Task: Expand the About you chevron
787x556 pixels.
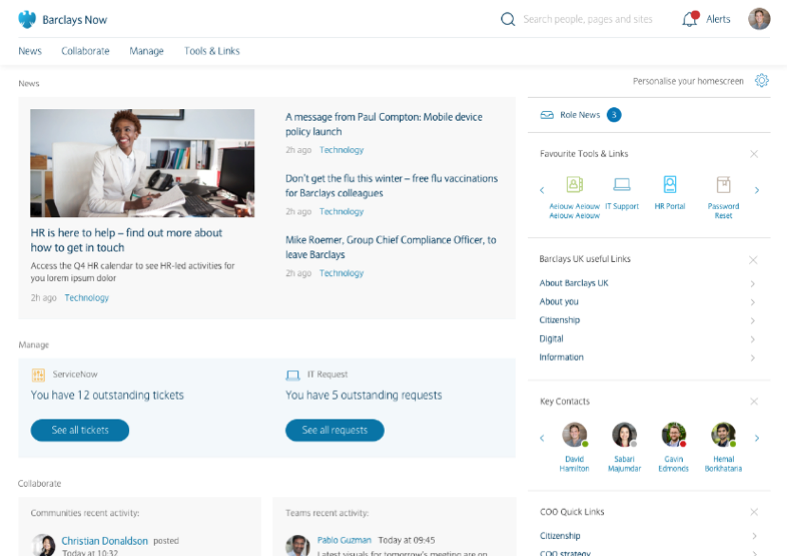Action: pos(753,302)
